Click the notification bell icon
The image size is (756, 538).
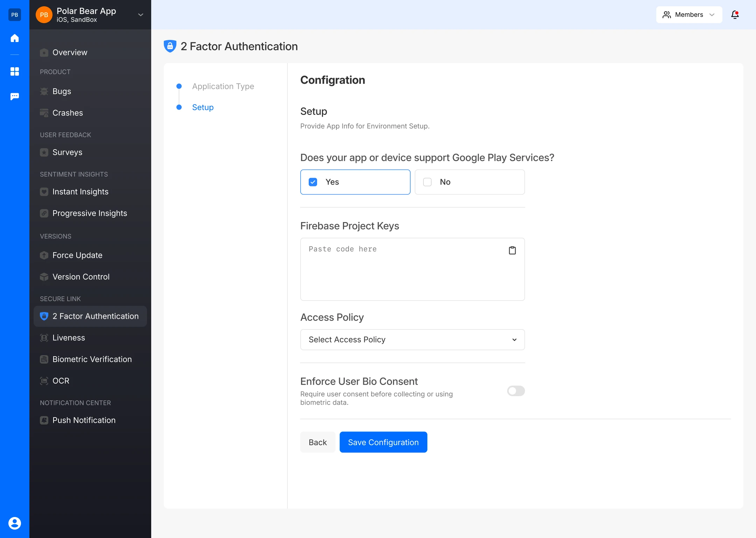tap(735, 15)
